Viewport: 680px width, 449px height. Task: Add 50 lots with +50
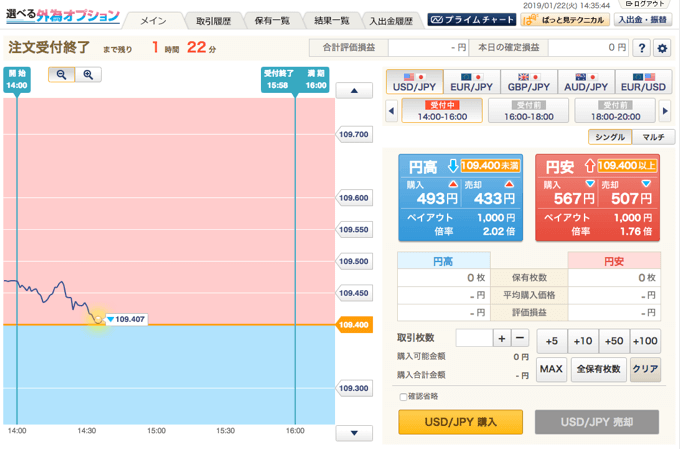(x=614, y=341)
